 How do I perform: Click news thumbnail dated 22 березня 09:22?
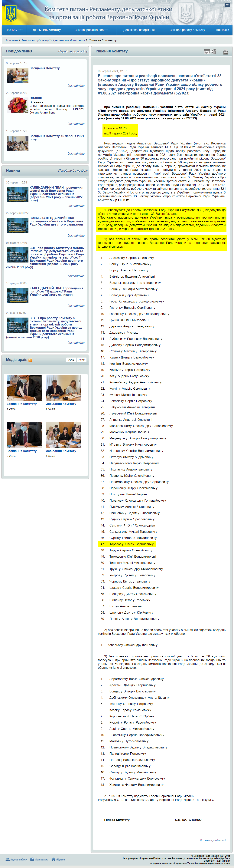18,225
